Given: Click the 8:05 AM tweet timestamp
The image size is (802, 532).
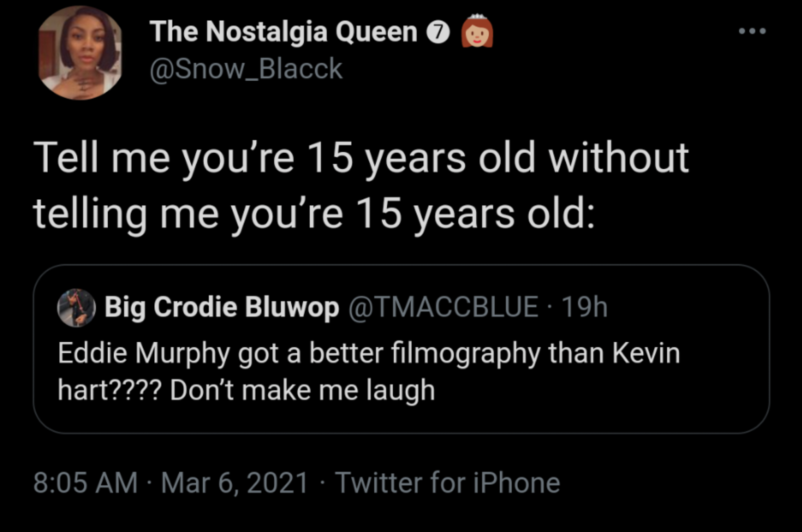Looking at the screenshot, I should pyautogui.click(x=85, y=483).
